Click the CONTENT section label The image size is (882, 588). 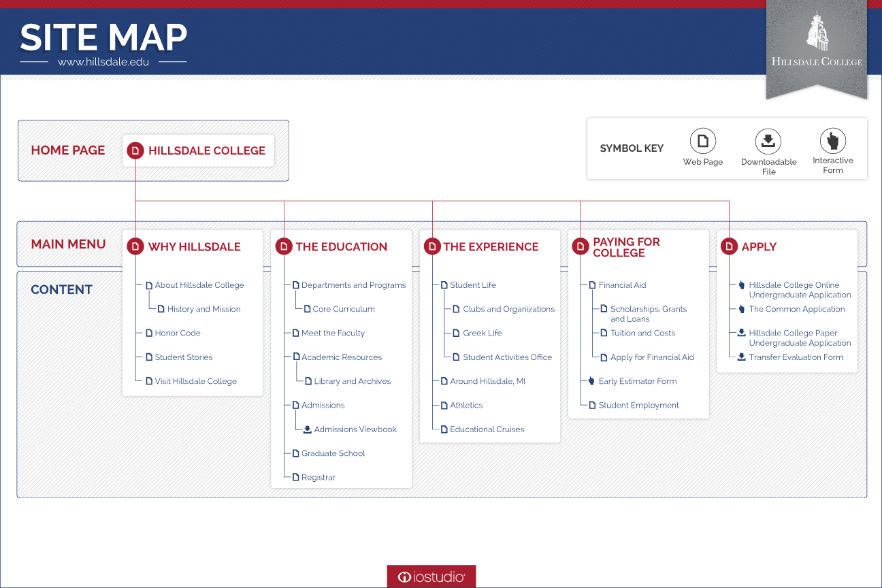point(61,289)
